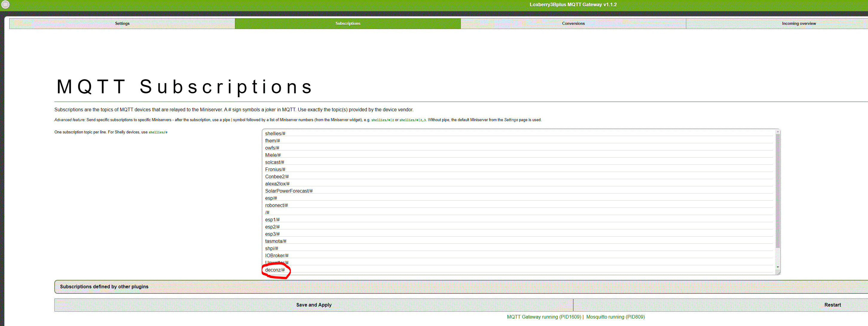
Task: Go to the Incoming overview tab
Action: (x=799, y=24)
